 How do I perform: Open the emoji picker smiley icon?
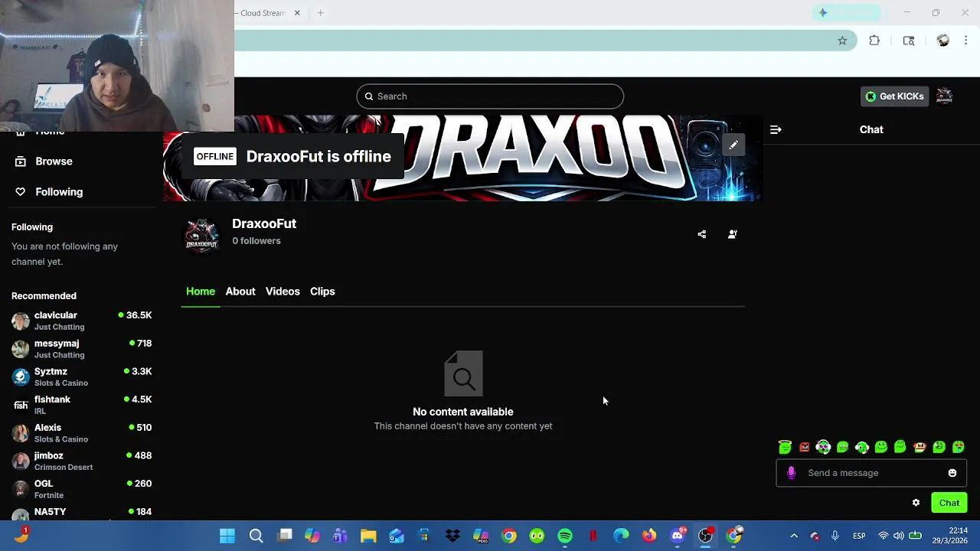pyautogui.click(x=952, y=473)
